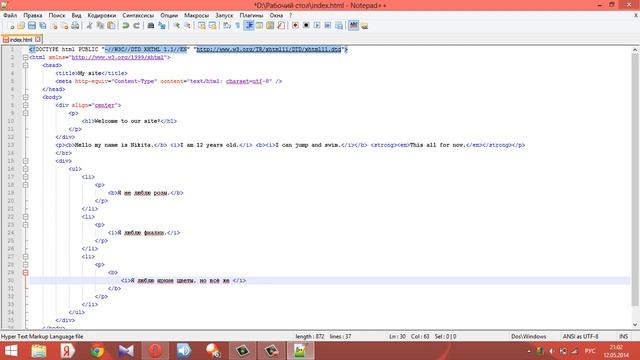Toggle word wrap in the toolbar
The image size is (640, 360).
click(227, 26)
